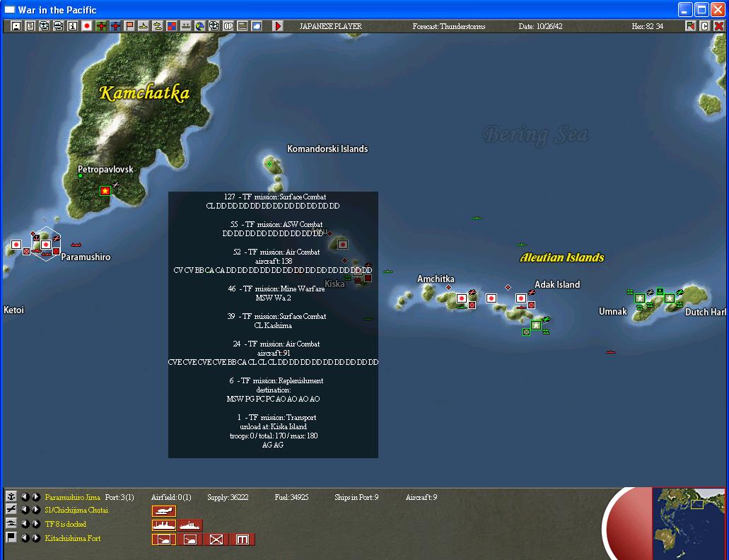Click the Petropavlovsk base marker on the map

click(x=105, y=190)
